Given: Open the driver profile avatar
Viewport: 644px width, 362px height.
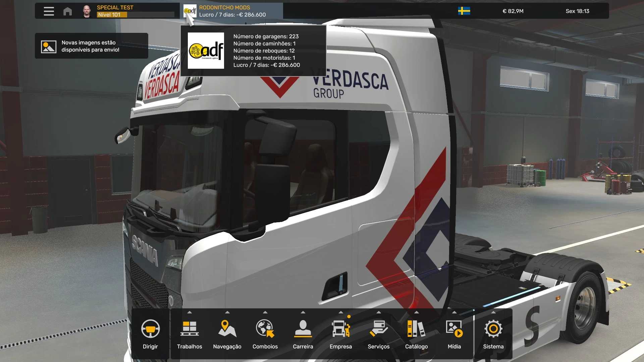Looking at the screenshot, I should point(87,11).
